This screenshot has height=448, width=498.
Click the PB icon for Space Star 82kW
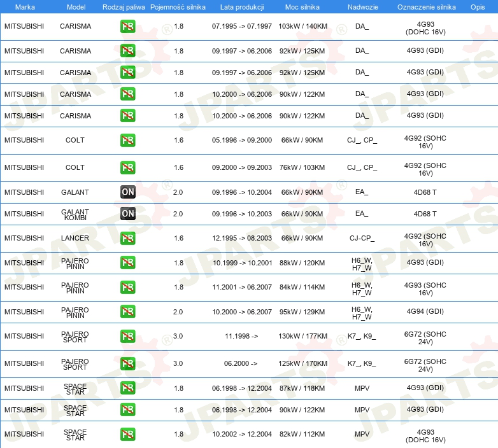(128, 435)
